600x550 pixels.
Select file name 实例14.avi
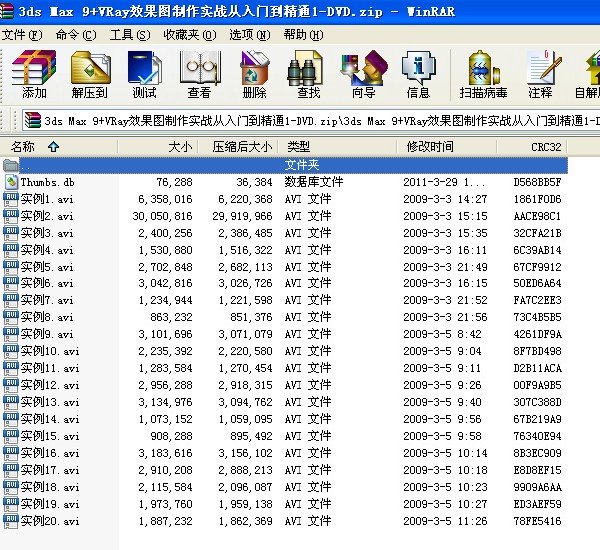[x=50, y=419]
